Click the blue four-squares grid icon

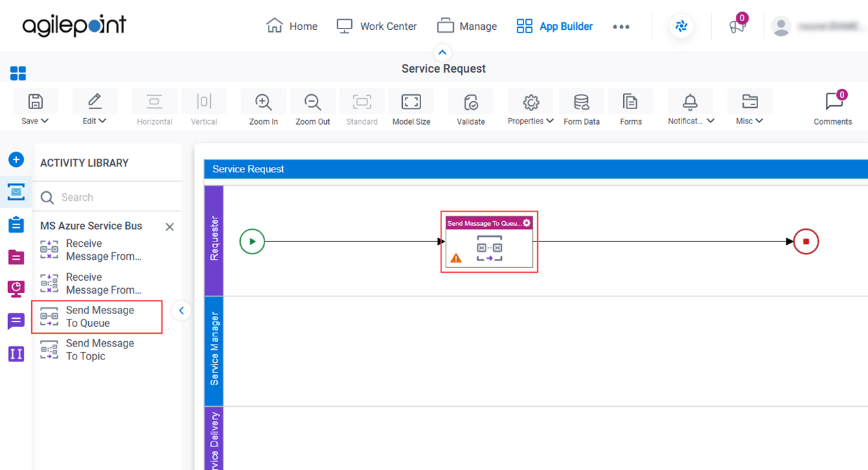(x=18, y=73)
